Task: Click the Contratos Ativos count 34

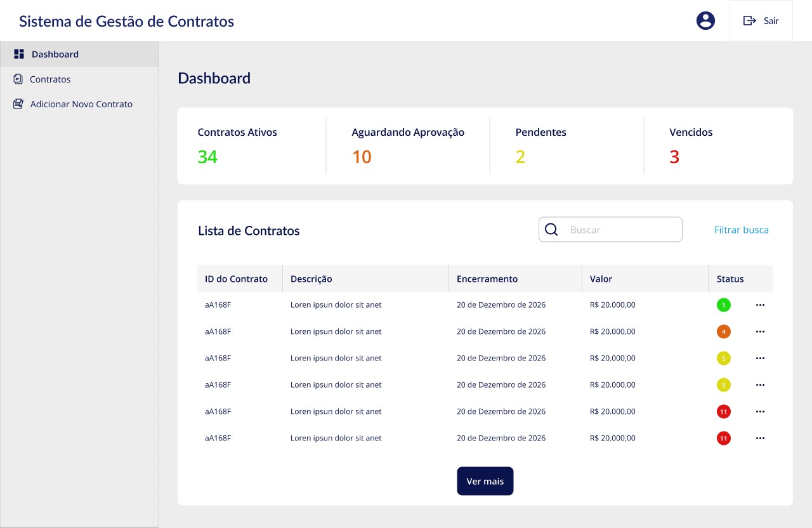Action: coord(207,157)
